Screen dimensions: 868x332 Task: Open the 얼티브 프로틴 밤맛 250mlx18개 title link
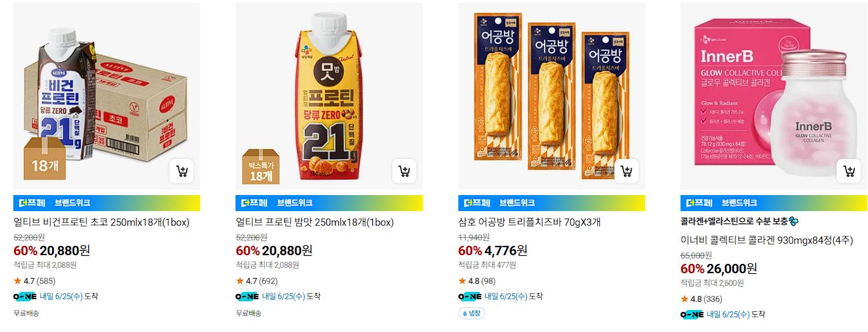pos(314,222)
